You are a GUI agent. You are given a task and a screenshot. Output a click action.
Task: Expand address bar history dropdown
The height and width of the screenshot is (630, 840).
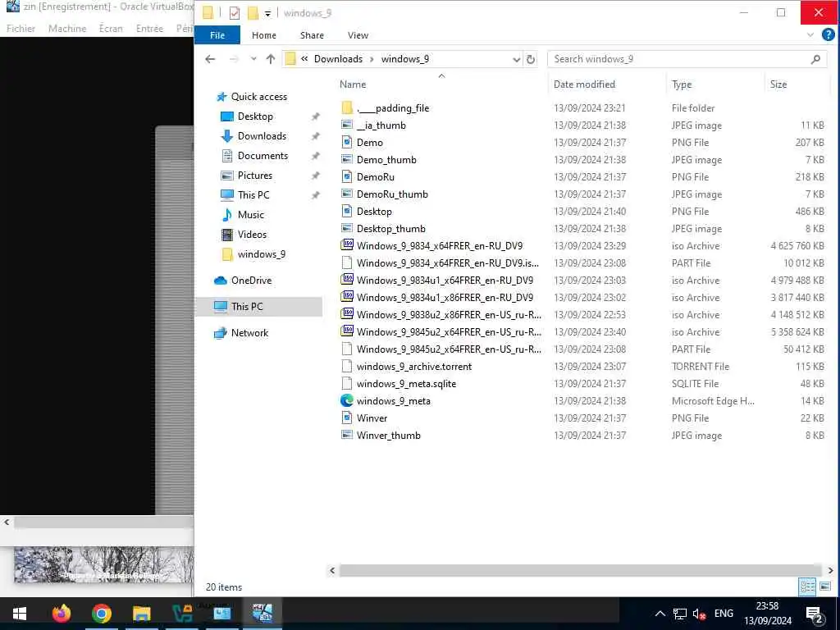[x=516, y=59]
